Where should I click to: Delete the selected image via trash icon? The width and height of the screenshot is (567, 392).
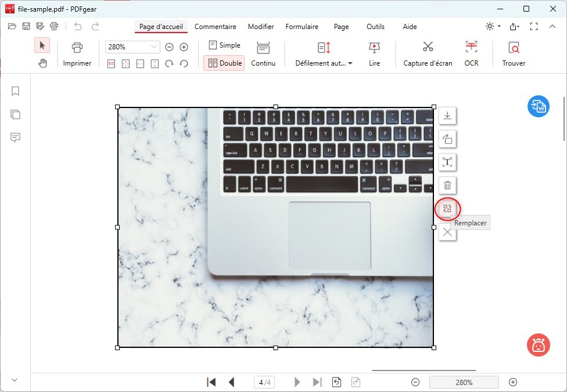447,185
